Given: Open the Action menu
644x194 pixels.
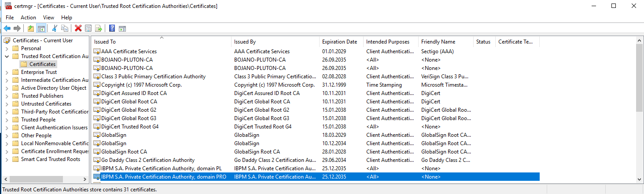Looking at the screenshot, I should pyautogui.click(x=28, y=18).
